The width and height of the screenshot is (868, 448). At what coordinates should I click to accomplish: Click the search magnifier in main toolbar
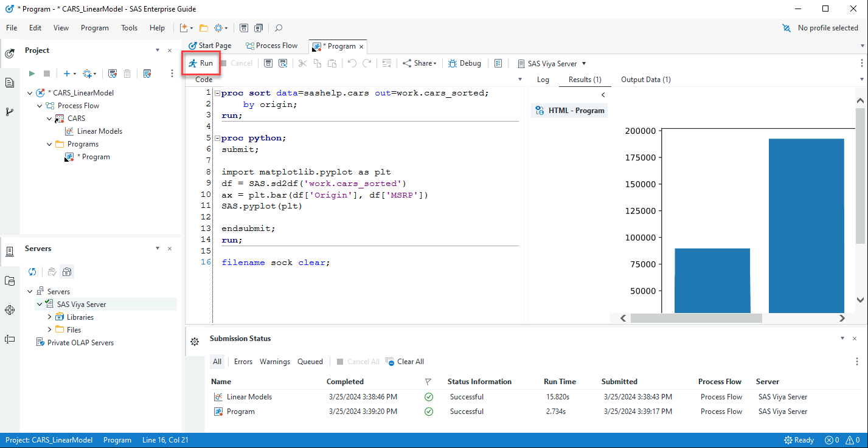pyautogui.click(x=279, y=28)
